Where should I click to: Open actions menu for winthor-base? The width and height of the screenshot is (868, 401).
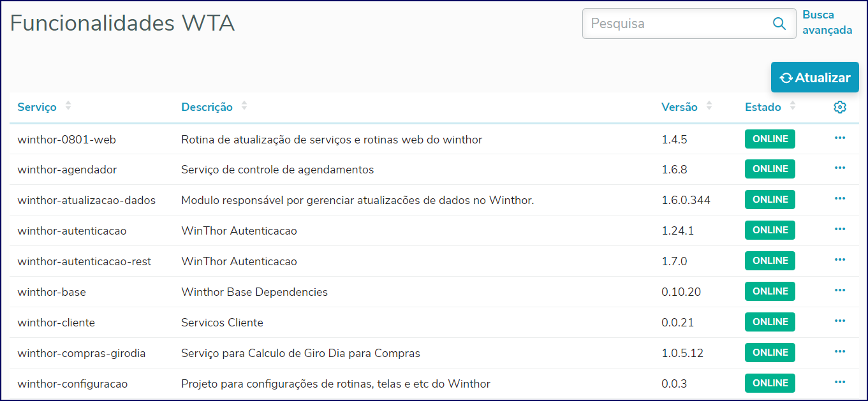coord(839,291)
